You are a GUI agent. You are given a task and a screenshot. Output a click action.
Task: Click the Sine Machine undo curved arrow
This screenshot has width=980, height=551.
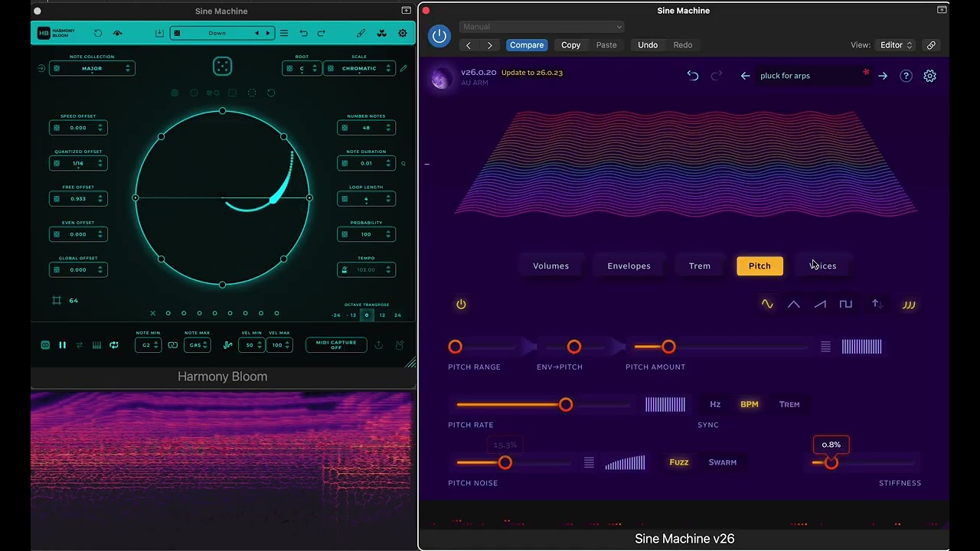(x=693, y=76)
